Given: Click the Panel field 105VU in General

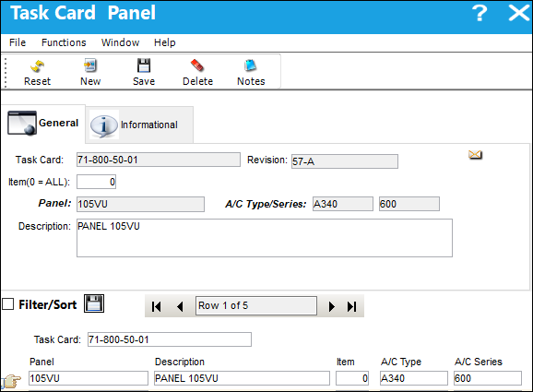Looking at the screenshot, I should pos(140,204).
